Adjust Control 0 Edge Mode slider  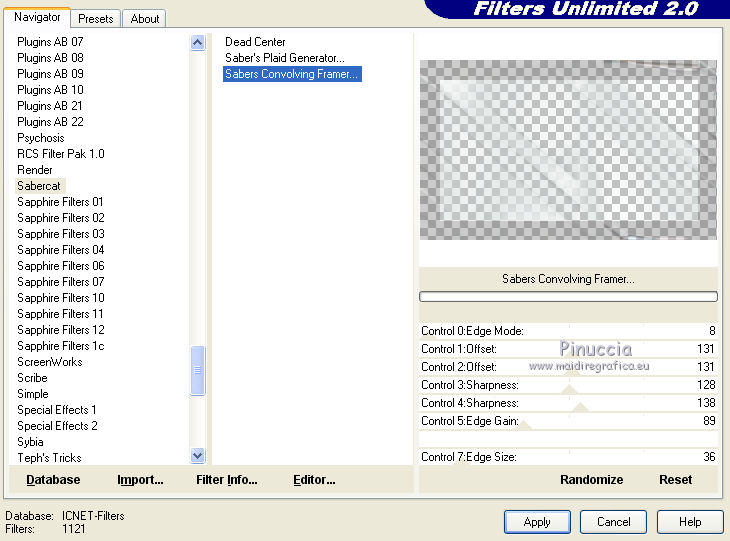coord(568,331)
